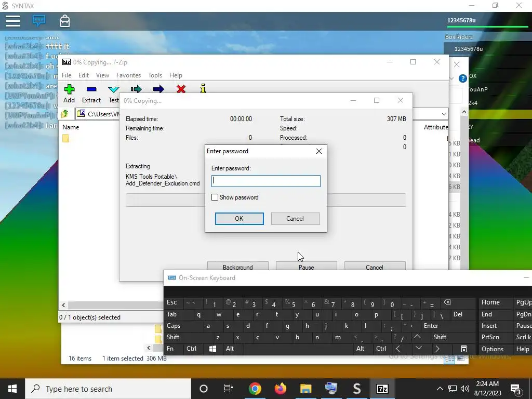
Task: Toggle the chat bubble icon
Action: tap(39, 21)
